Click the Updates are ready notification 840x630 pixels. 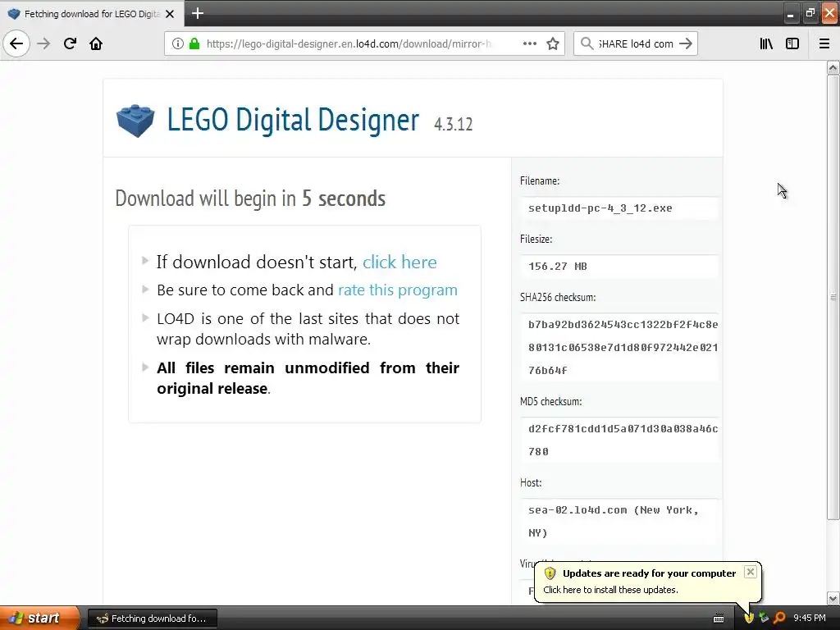coord(648,582)
